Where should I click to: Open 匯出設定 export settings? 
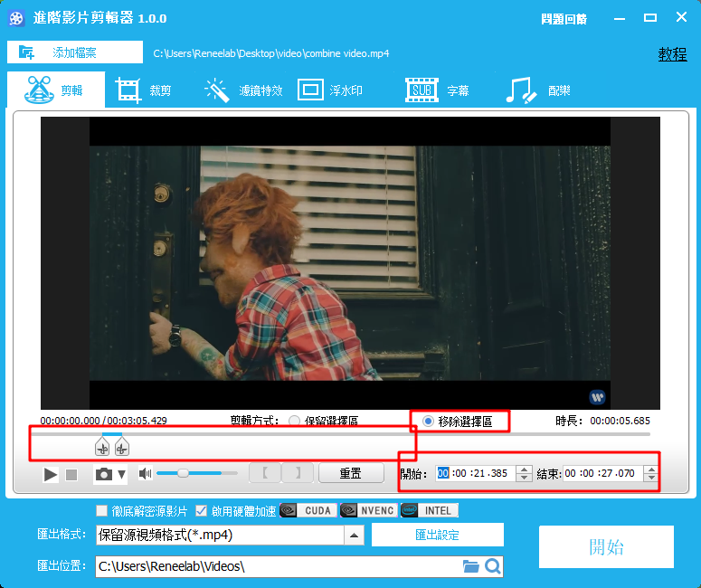437,535
